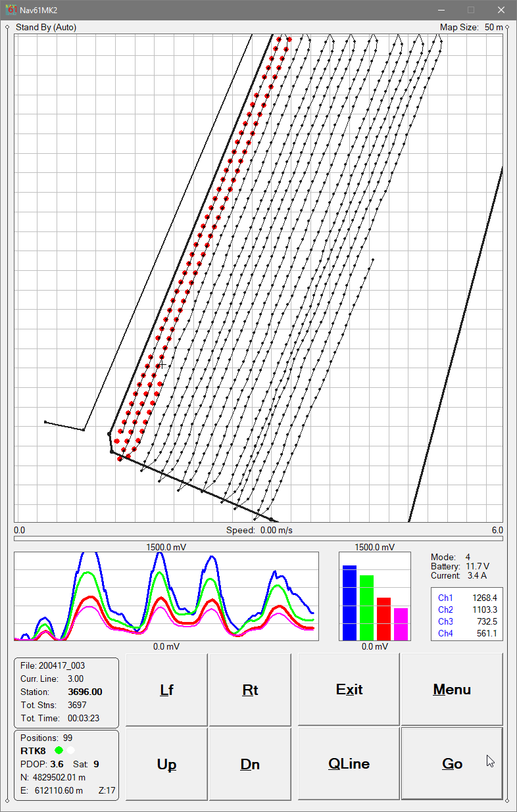The height and width of the screenshot is (812, 517).
Task: Exit the Nav61MK2 application
Action: pos(349,690)
